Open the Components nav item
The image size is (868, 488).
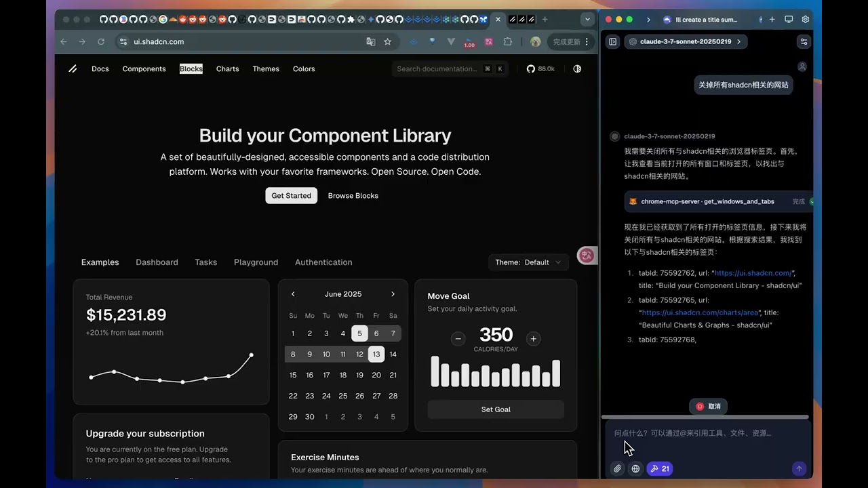click(x=144, y=68)
